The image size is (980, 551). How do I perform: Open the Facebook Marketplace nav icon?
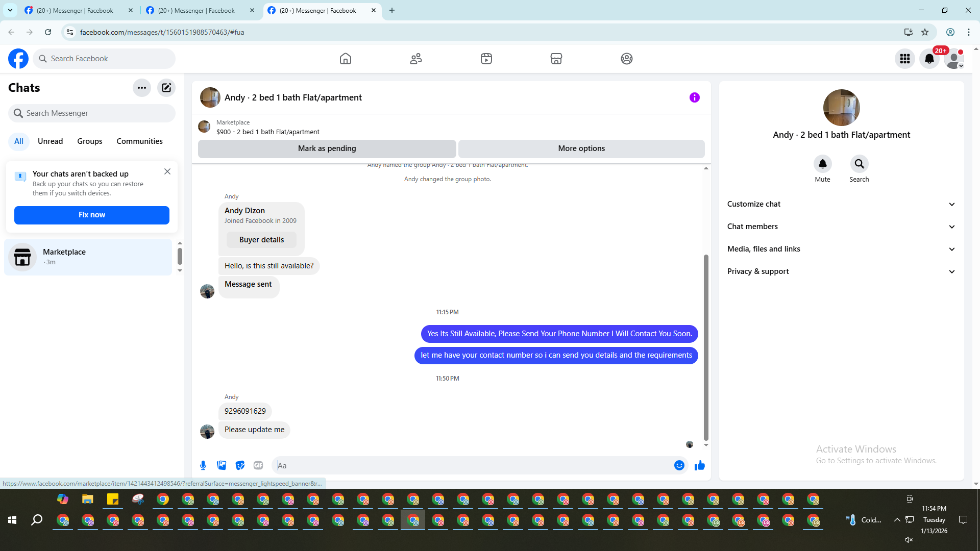click(556, 59)
